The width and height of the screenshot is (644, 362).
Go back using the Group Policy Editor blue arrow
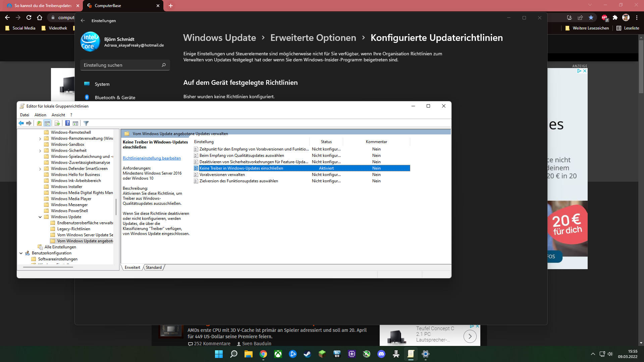pos(21,123)
